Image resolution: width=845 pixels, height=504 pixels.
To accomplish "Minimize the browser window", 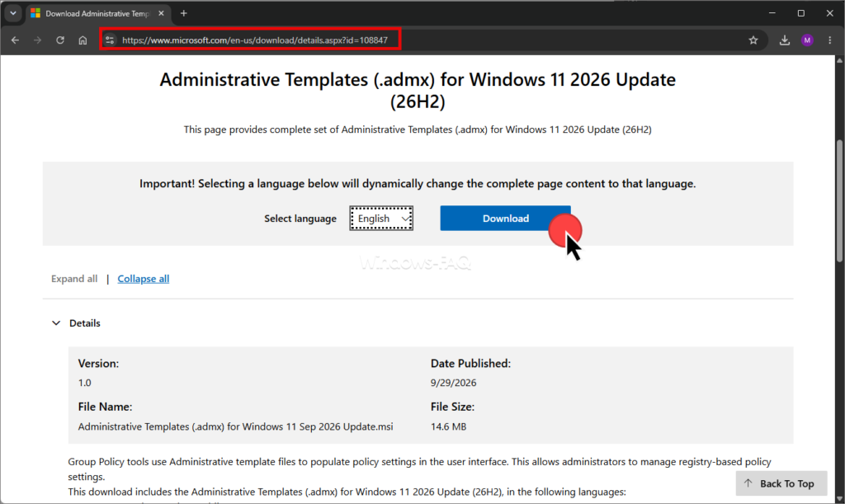I will coord(772,13).
